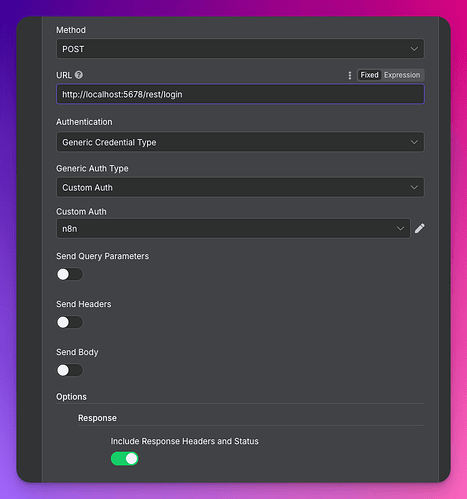Click the Authentication dropdown chevron arrow
The width and height of the screenshot is (467, 499).
pos(414,142)
